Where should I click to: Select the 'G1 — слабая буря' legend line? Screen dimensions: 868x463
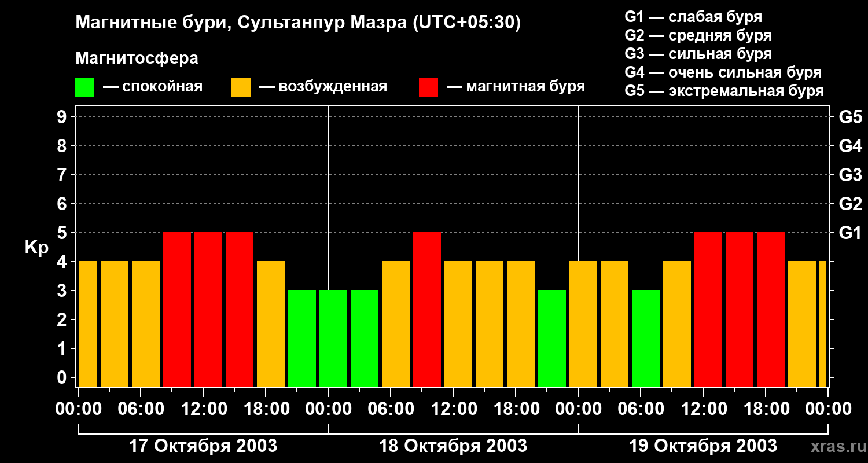click(693, 17)
